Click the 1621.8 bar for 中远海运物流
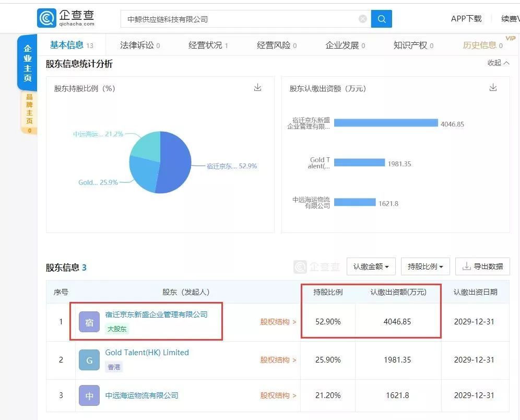This screenshot has width=520, height=420. [355, 202]
